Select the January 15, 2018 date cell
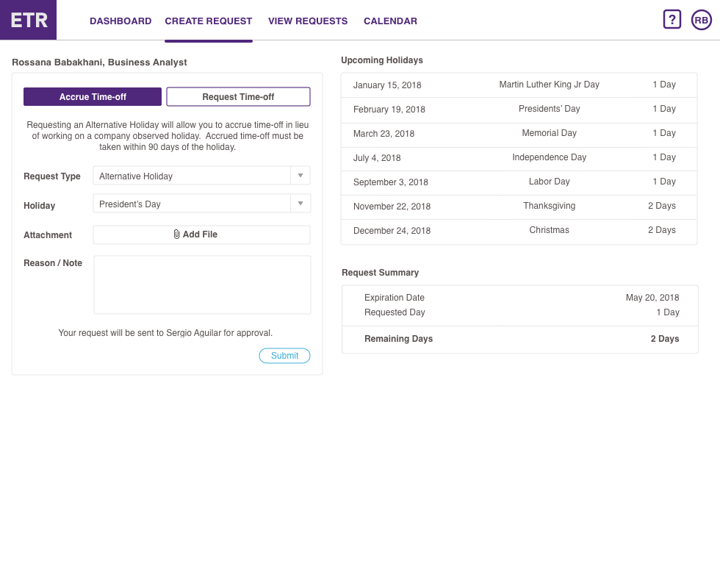720x588 pixels. coord(387,85)
